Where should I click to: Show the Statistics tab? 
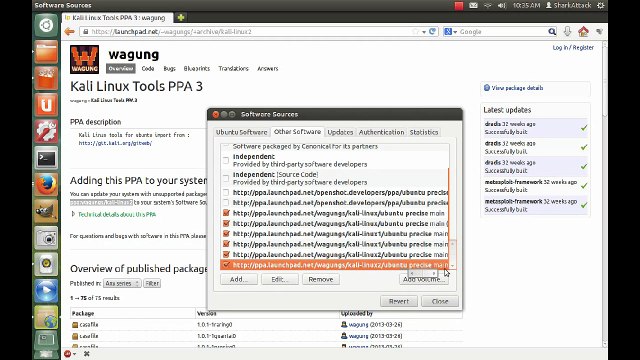click(x=424, y=132)
